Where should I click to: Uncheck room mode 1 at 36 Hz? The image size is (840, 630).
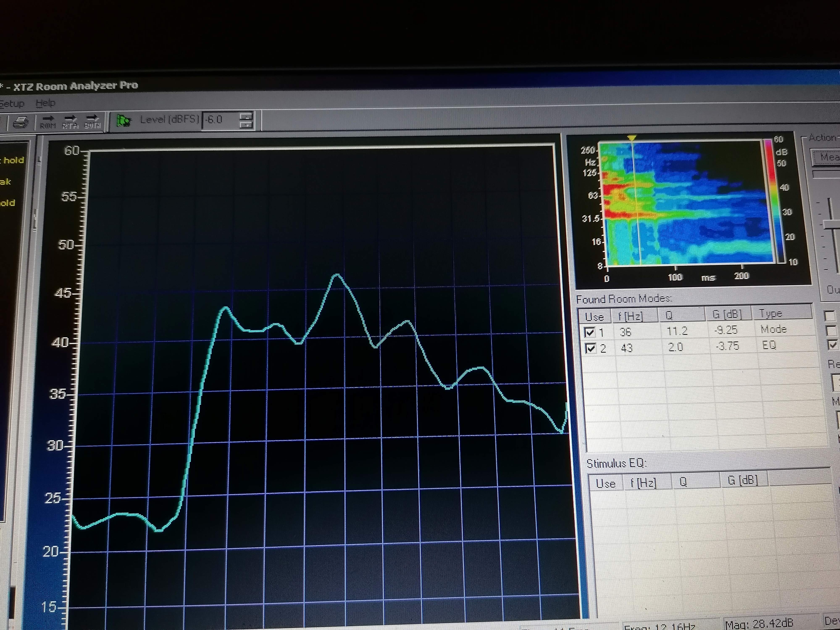point(590,333)
